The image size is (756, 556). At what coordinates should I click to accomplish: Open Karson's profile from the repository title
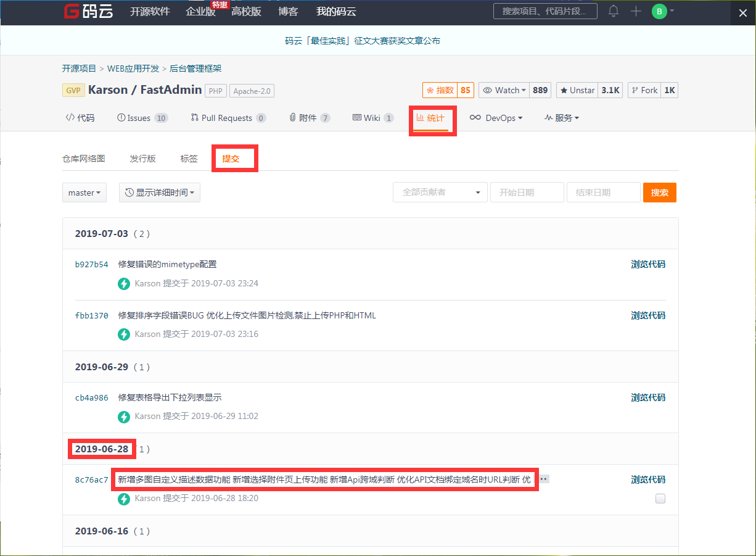[x=108, y=89]
